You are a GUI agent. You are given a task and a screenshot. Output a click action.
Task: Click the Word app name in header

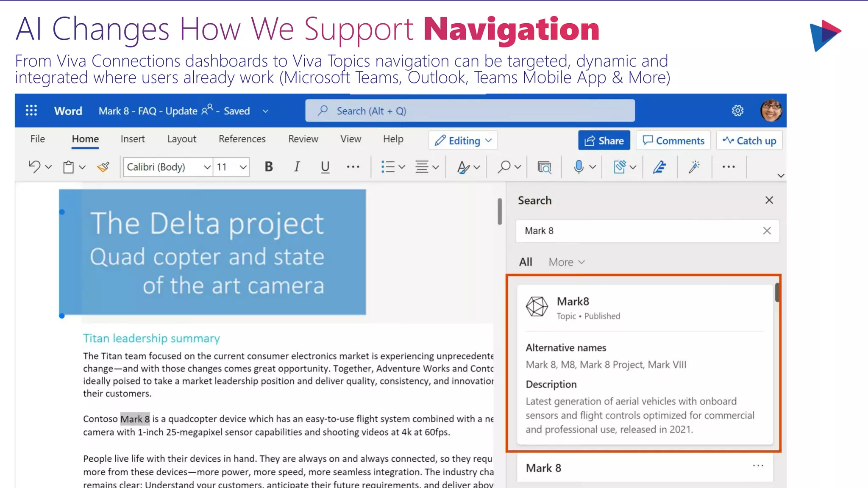[x=68, y=111]
